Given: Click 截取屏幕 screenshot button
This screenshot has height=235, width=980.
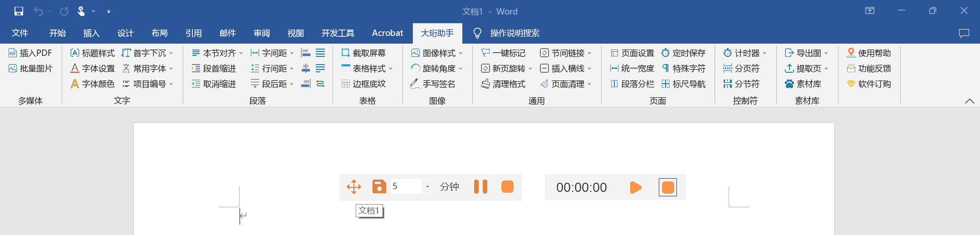Looking at the screenshot, I should coord(363,53).
